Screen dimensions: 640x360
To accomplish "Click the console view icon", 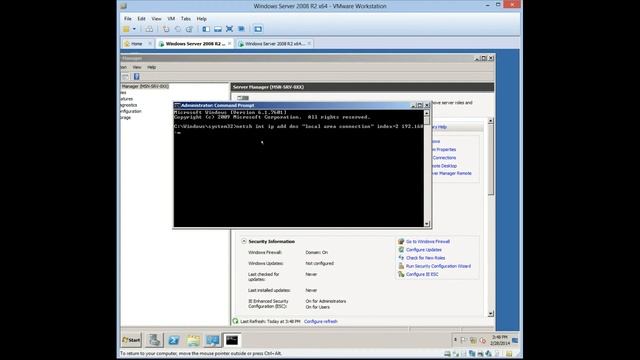I will click(258, 29).
